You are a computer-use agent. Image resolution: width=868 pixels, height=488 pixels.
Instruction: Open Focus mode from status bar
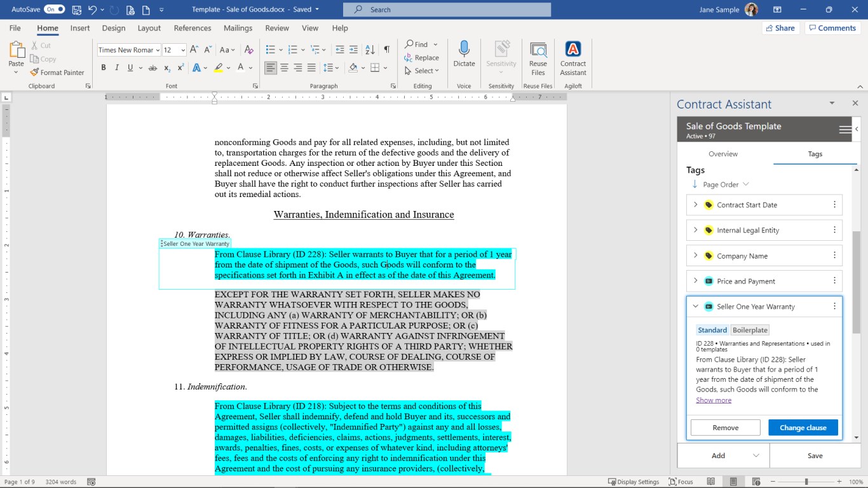tap(681, 482)
